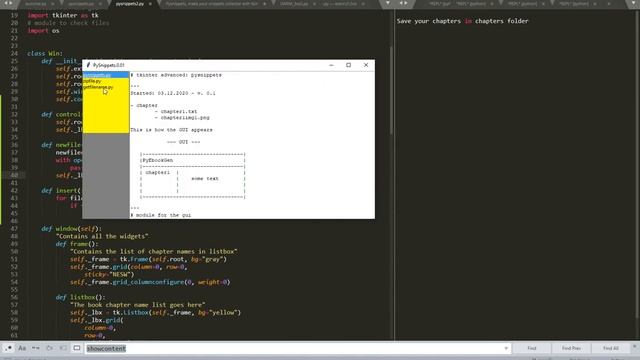
Task: Select the first listbox item in PySnippets
Action: (x=106, y=75)
